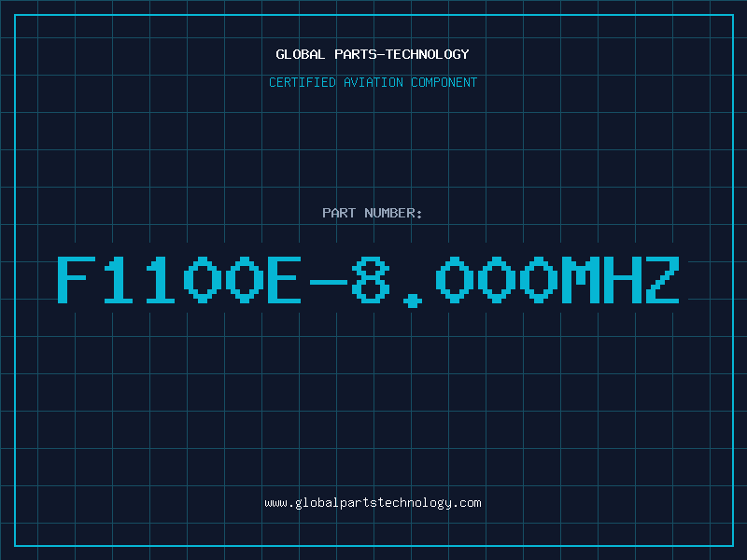Viewport: 747px width, 560px height.
Task: Select the CERTIFIED AVIATION COMPONENT subtitle
Action: pos(373,82)
